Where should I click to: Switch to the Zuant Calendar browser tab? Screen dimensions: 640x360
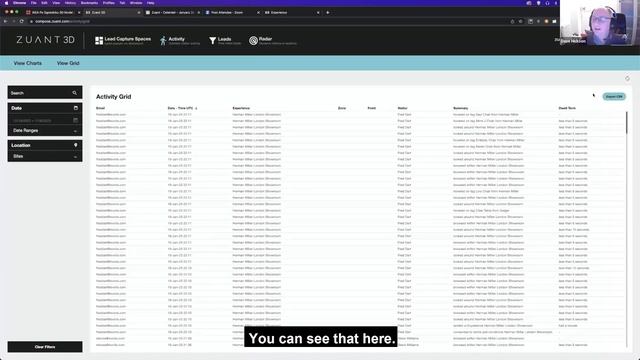[x=173, y=13]
